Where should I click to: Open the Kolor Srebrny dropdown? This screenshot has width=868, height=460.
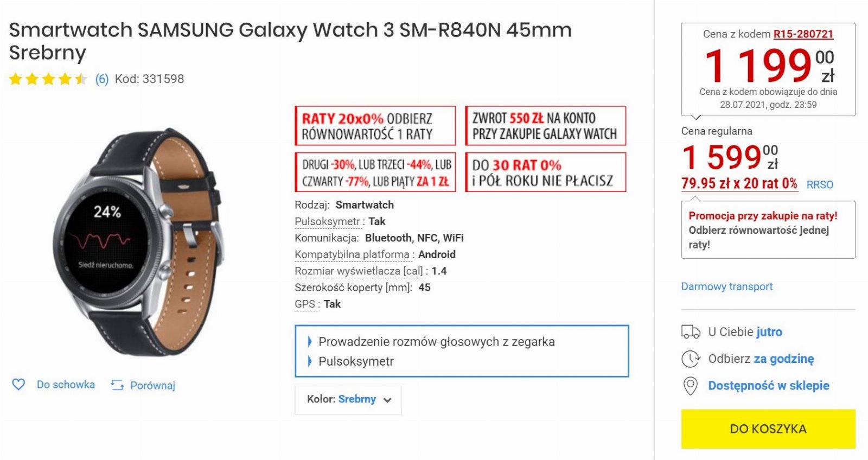pos(348,400)
